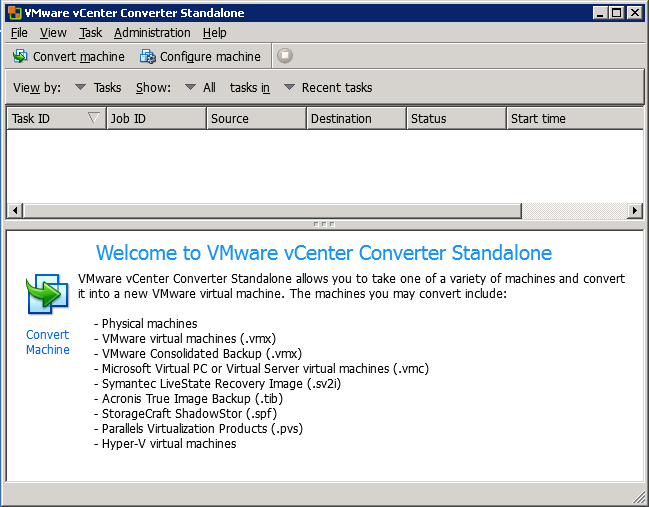
Task: Click the pane splitter grip handle
Action: pyautogui.click(x=324, y=224)
